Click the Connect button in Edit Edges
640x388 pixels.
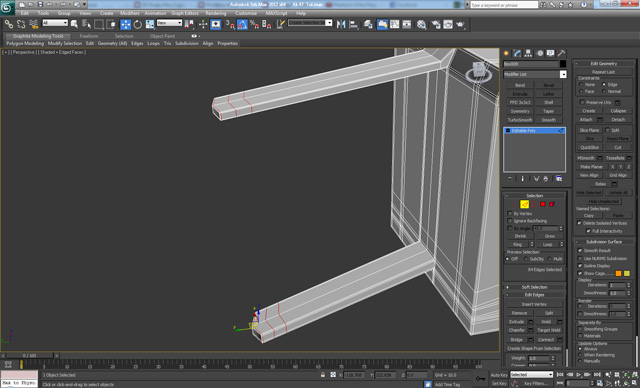point(546,339)
